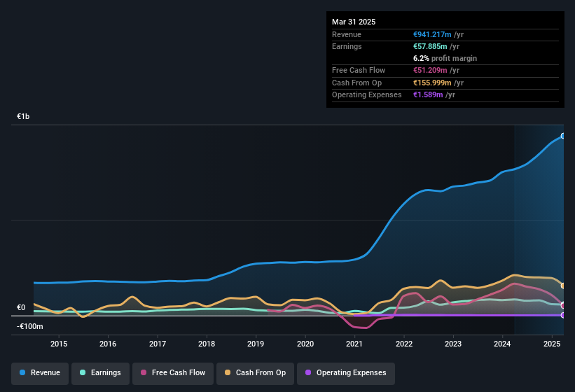
Task: Click the €941.217m revenue value
Action: click(x=432, y=34)
